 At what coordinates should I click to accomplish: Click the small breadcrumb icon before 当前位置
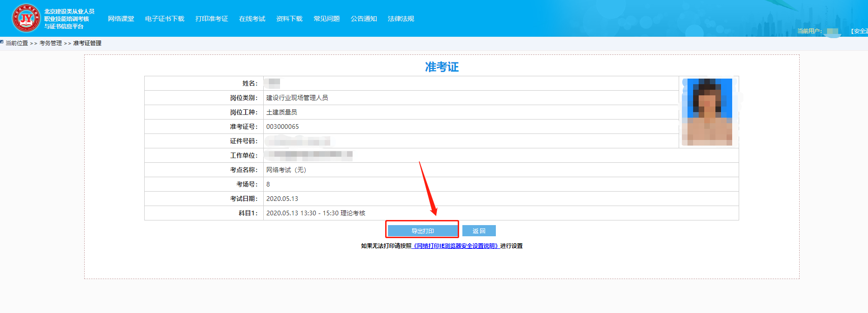[2, 42]
